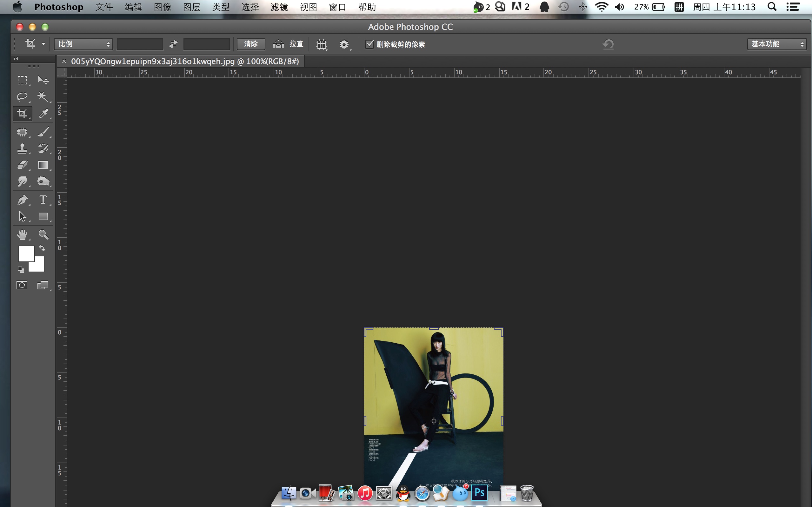Select the Magic Wand tool
Viewport: 812px width, 507px height.
(43, 97)
